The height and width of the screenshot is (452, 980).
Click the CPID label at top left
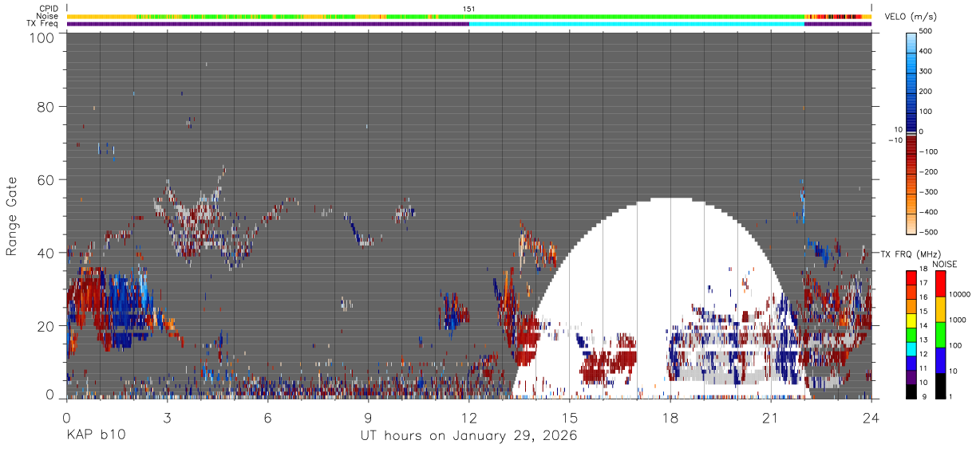[47, 9]
